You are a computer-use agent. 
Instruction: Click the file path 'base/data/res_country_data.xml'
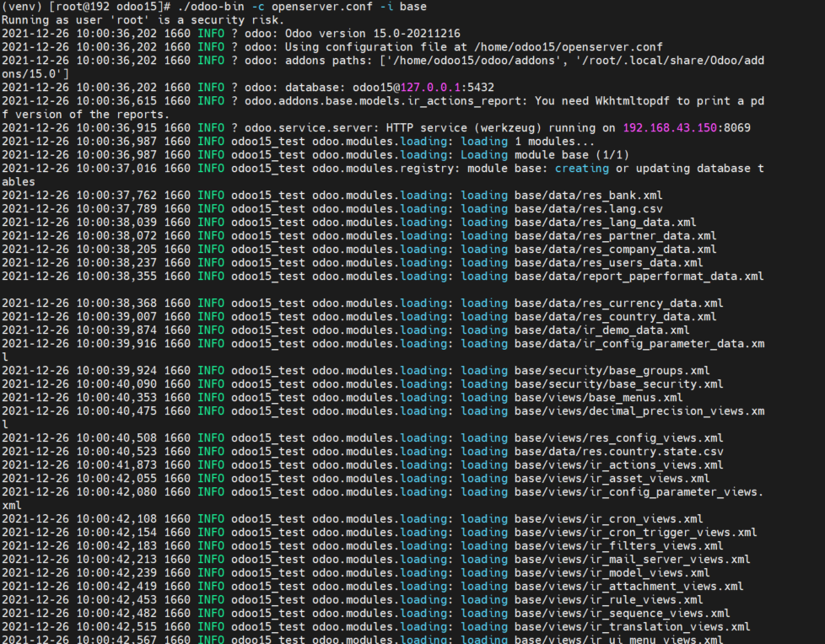pyautogui.click(x=615, y=317)
